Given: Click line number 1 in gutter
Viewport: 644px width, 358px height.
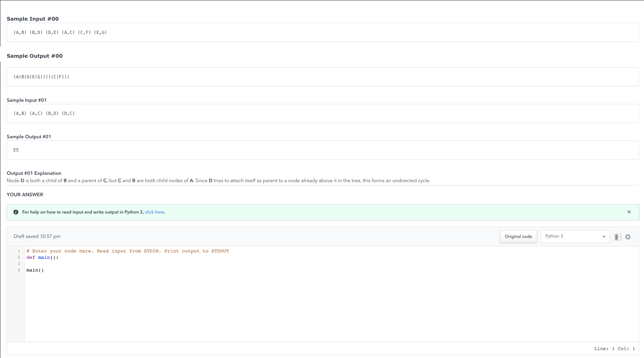Looking at the screenshot, I should tap(19, 251).
